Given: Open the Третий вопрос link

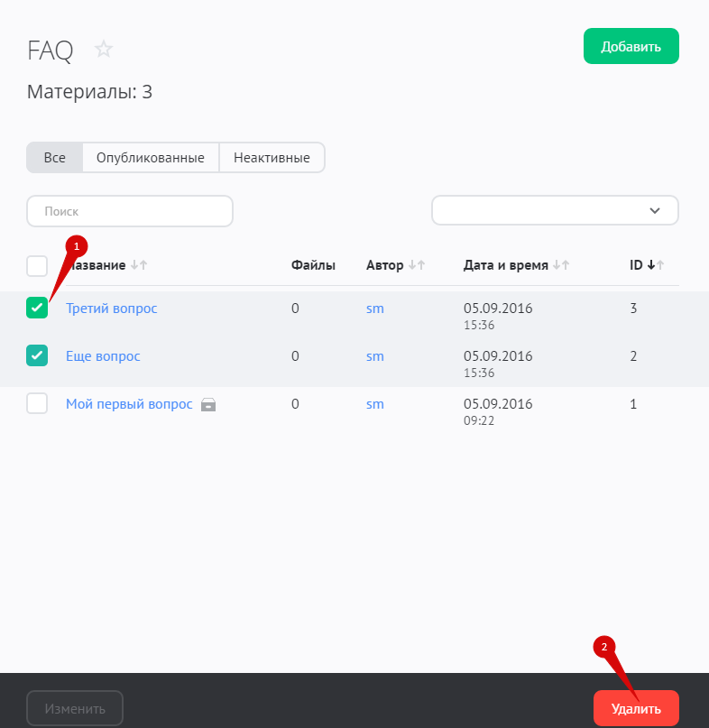Looking at the screenshot, I should pos(112,309).
